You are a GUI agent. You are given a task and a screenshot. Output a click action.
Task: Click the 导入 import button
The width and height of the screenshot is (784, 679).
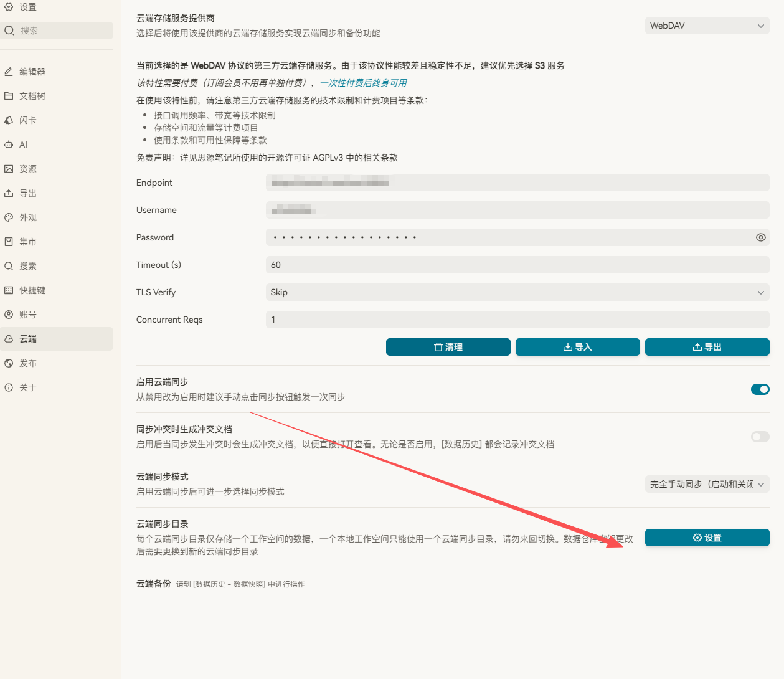578,347
